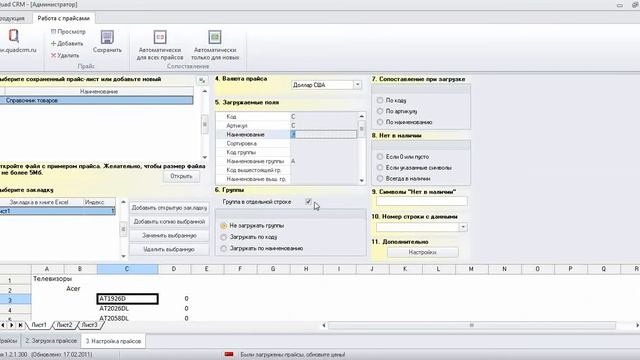Choose matching По коду
The image size is (640, 360).
click(x=380, y=100)
